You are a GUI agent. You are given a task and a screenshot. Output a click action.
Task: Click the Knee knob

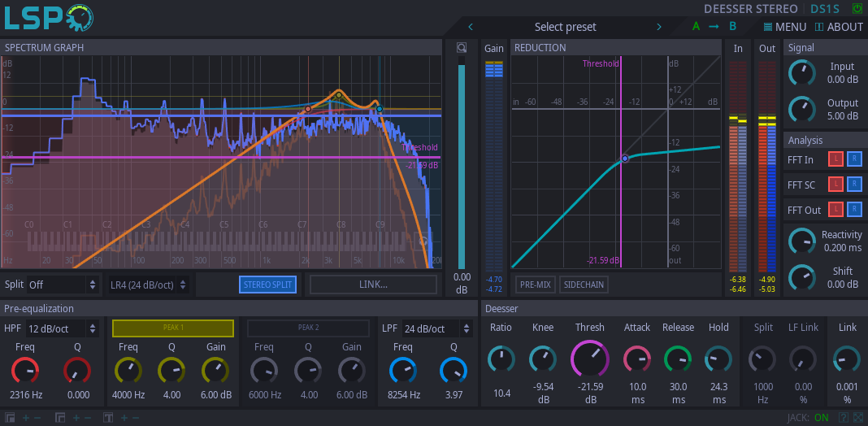click(543, 359)
